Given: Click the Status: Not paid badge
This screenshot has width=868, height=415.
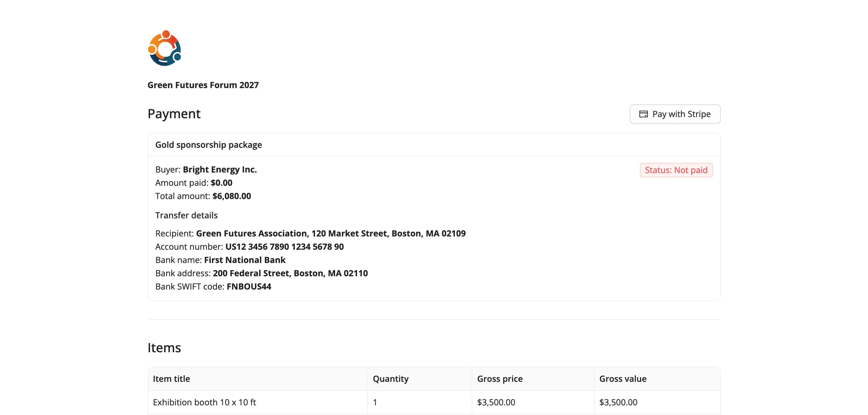Looking at the screenshot, I should click(676, 170).
